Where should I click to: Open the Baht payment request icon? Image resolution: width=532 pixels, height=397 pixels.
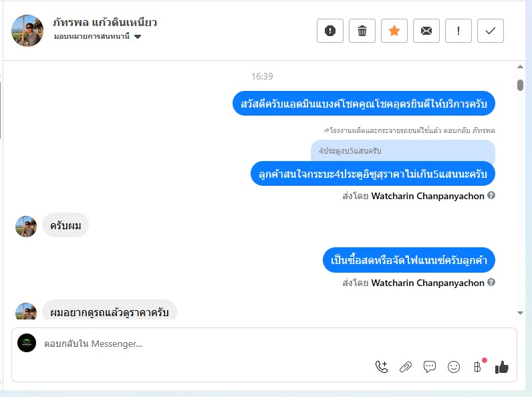coord(477,367)
